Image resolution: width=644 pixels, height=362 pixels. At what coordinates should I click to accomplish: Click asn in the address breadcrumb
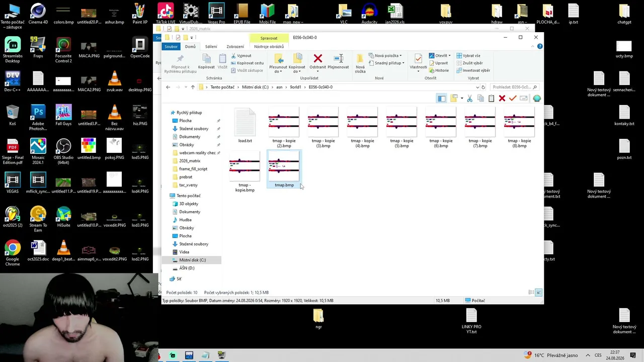click(x=279, y=87)
